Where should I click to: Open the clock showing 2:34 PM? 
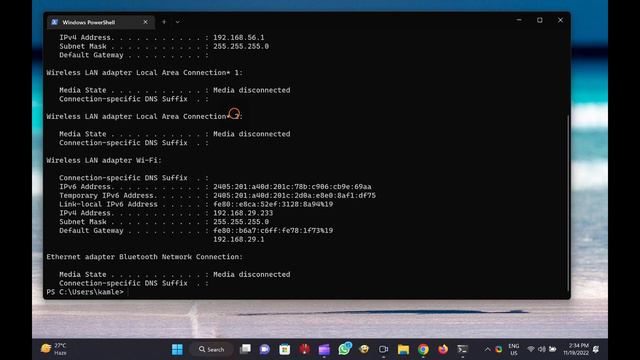(576, 349)
